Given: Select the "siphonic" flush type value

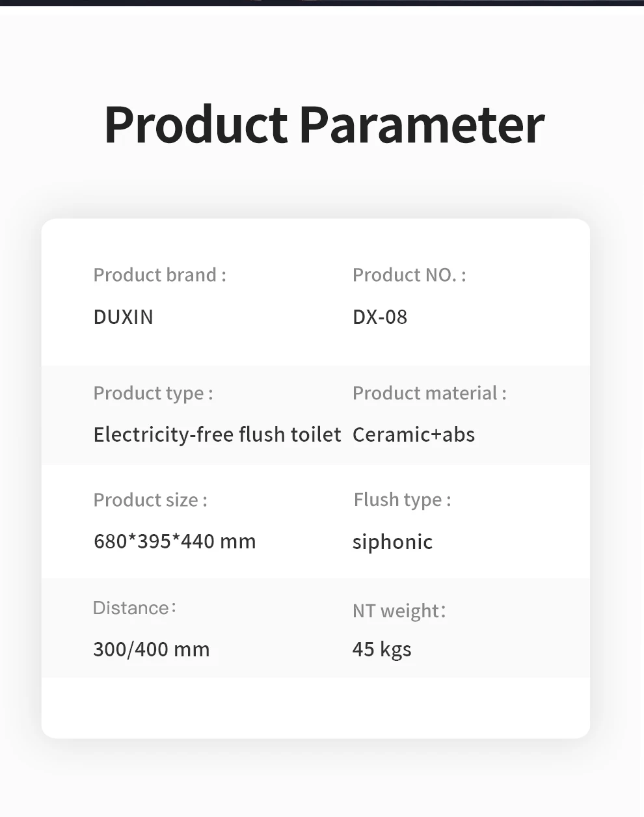Looking at the screenshot, I should 392,542.
